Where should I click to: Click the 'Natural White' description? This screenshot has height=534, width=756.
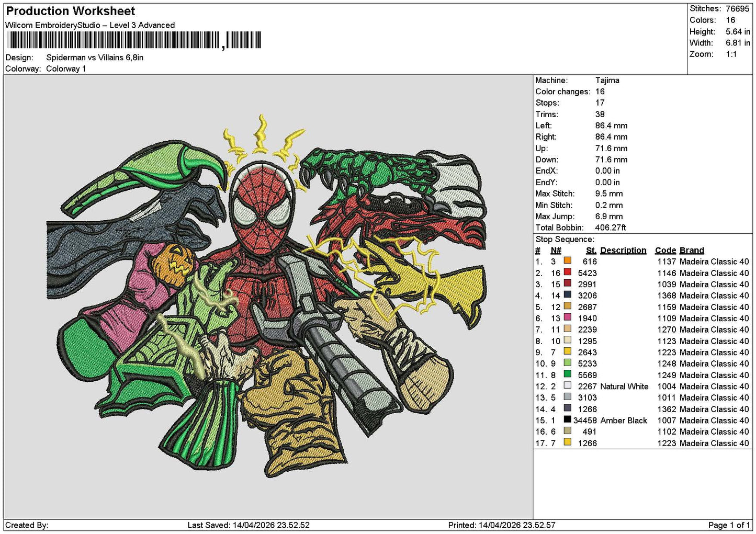[x=624, y=387]
